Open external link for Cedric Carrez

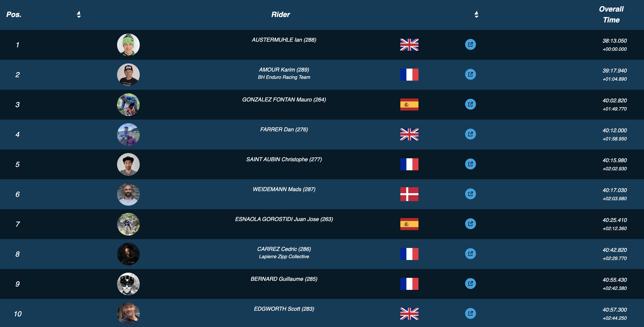470,253
